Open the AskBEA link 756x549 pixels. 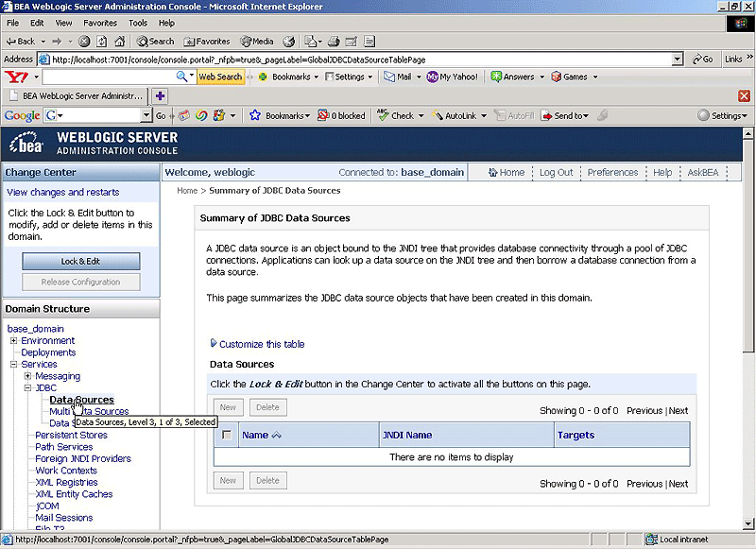[702, 173]
